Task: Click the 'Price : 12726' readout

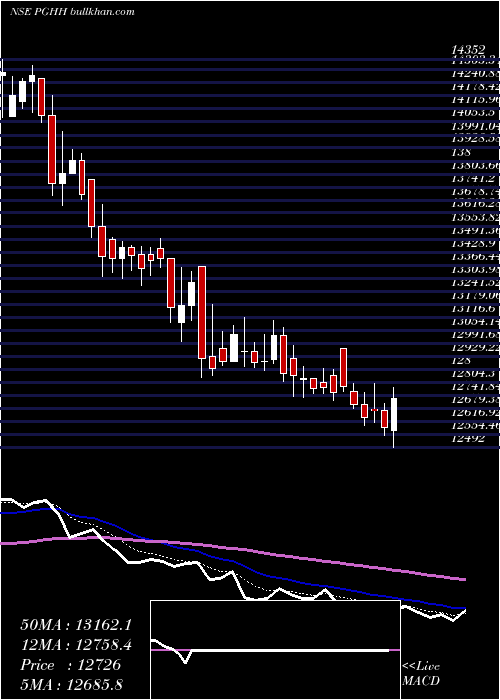Action: 71,665
